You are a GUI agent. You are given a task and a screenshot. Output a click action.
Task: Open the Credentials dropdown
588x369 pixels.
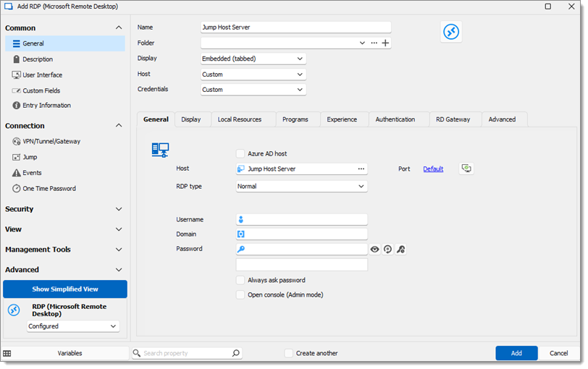(253, 90)
